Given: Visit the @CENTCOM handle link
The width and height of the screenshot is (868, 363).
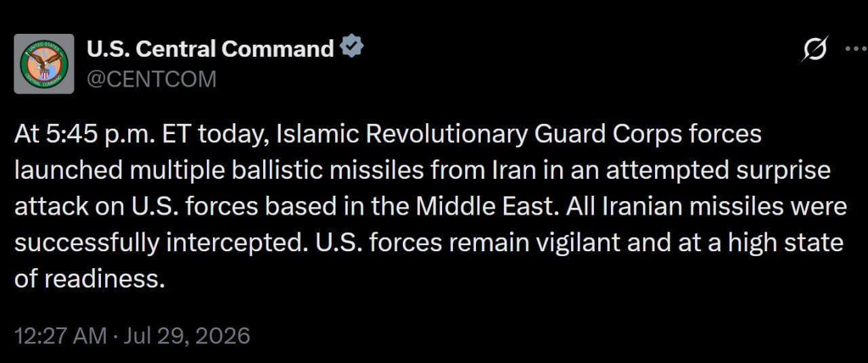Looking at the screenshot, I should point(152,79).
